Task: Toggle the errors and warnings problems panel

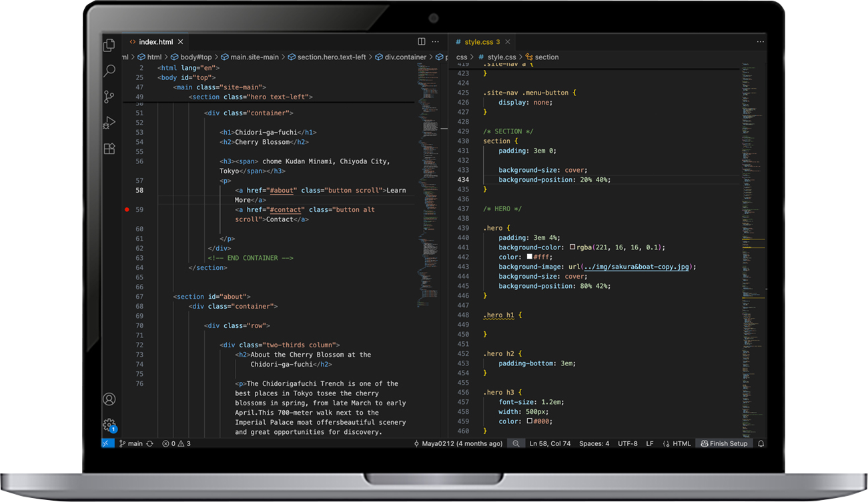Action: click(x=177, y=444)
